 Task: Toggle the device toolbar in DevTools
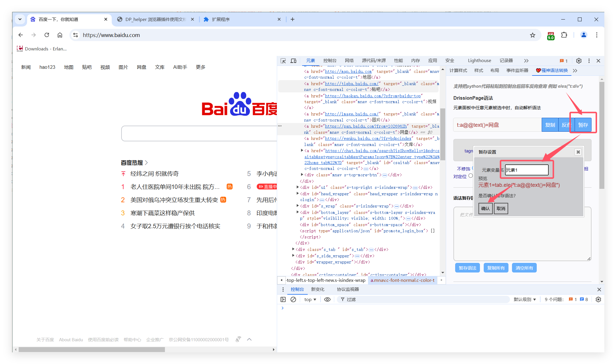293,61
